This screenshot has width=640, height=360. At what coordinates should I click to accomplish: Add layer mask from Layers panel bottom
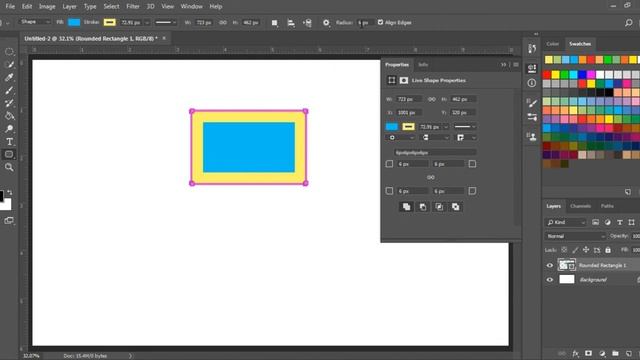(588, 353)
